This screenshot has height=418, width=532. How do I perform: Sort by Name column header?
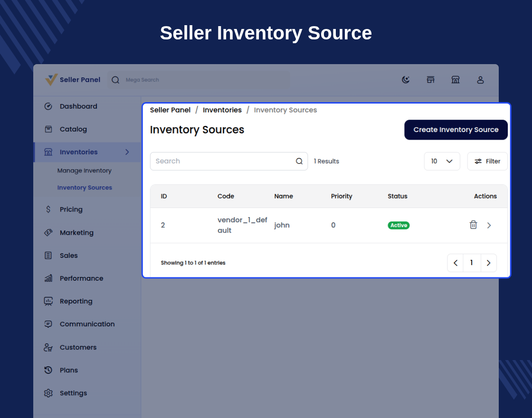pos(284,196)
